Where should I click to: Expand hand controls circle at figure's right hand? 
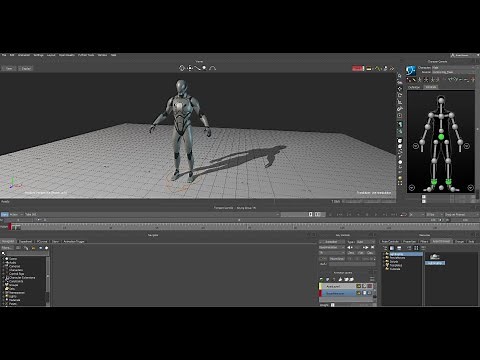point(416,146)
